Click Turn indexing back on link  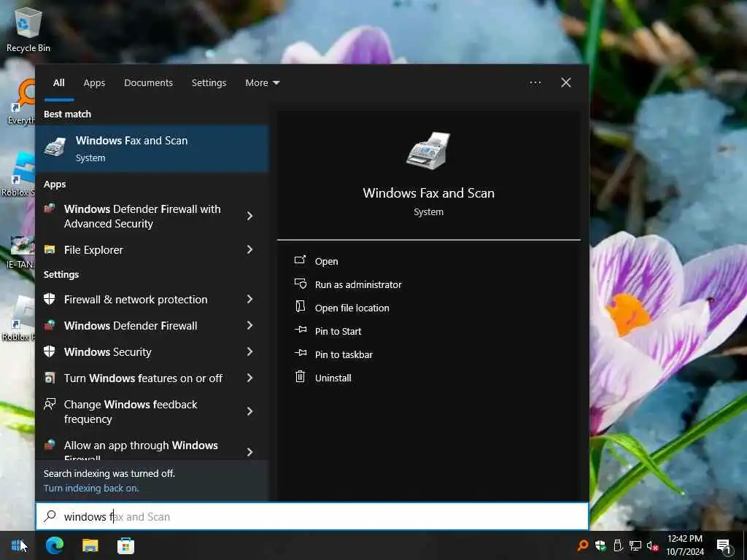91,488
